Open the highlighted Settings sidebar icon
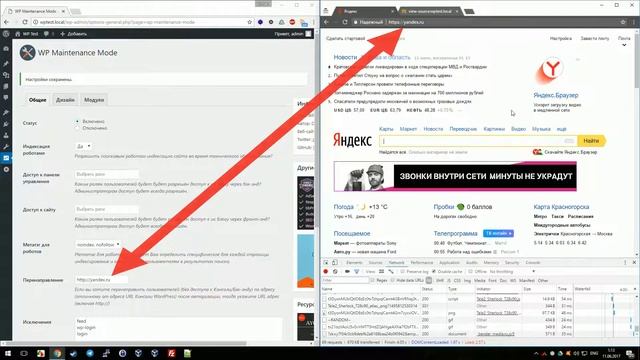This screenshot has width=640, height=360. pyautogui.click(x=6, y=158)
